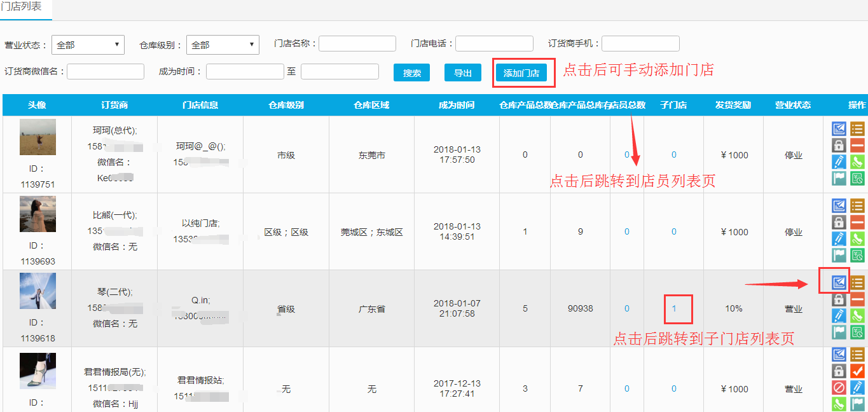Image resolution: width=868 pixels, height=412 pixels.
Task: Click the 搜索 button
Action: 412,72
